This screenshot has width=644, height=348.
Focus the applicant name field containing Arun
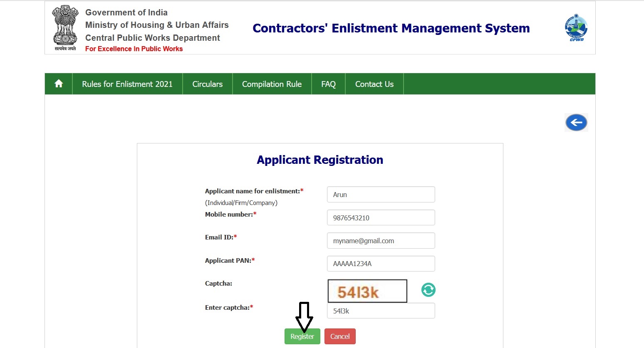(381, 195)
